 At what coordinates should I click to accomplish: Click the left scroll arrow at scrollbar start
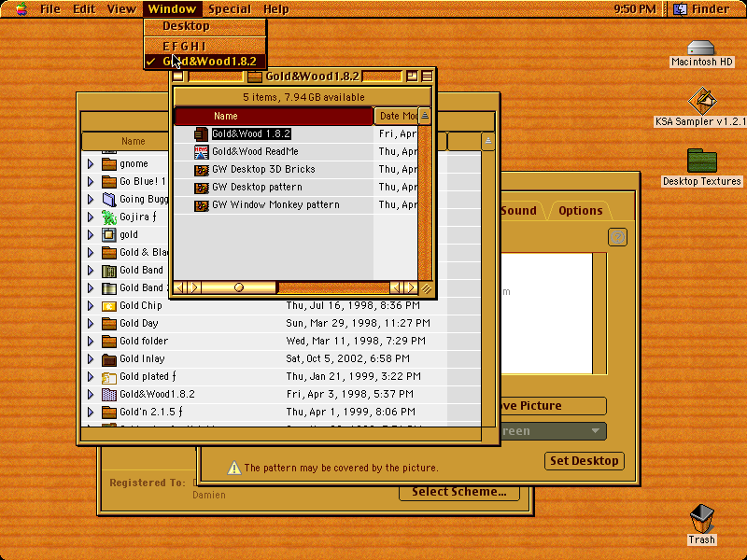180,287
